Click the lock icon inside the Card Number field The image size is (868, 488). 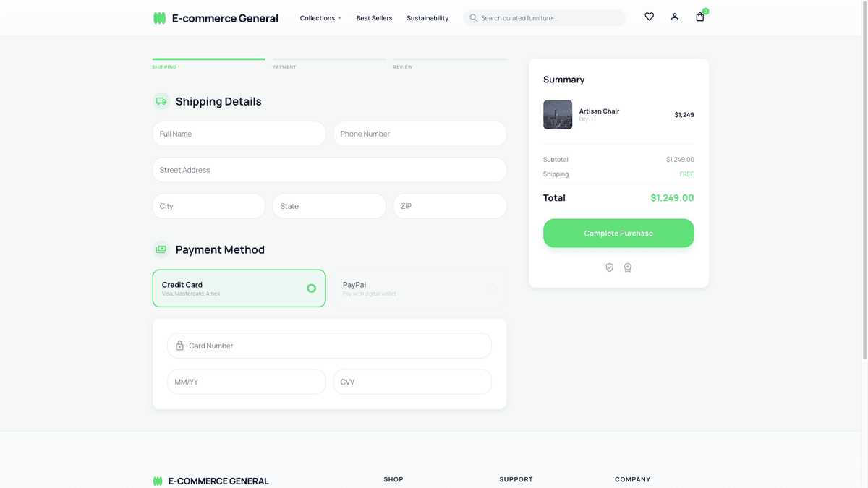click(x=179, y=346)
